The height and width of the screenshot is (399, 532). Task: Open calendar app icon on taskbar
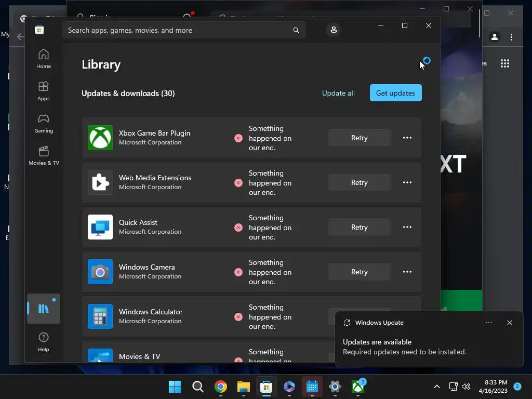tap(312, 387)
